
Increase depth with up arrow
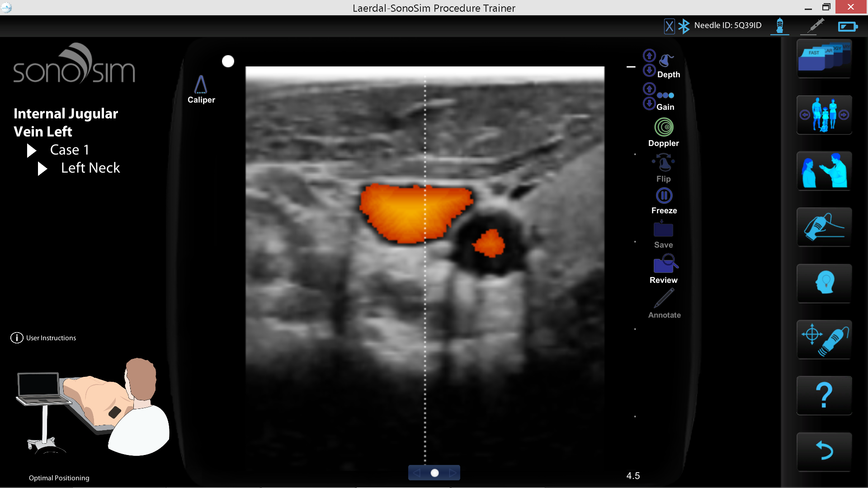(649, 56)
